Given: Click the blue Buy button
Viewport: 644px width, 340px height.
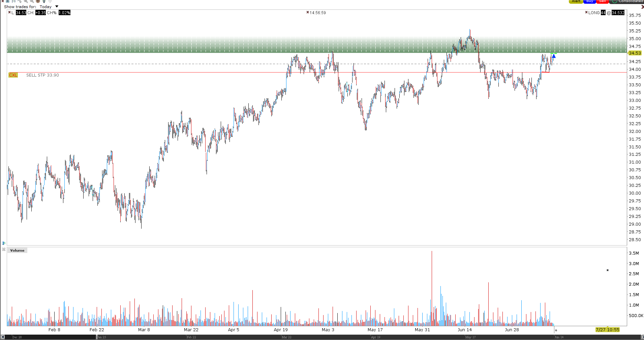Looking at the screenshot, I should click(589, 1).
